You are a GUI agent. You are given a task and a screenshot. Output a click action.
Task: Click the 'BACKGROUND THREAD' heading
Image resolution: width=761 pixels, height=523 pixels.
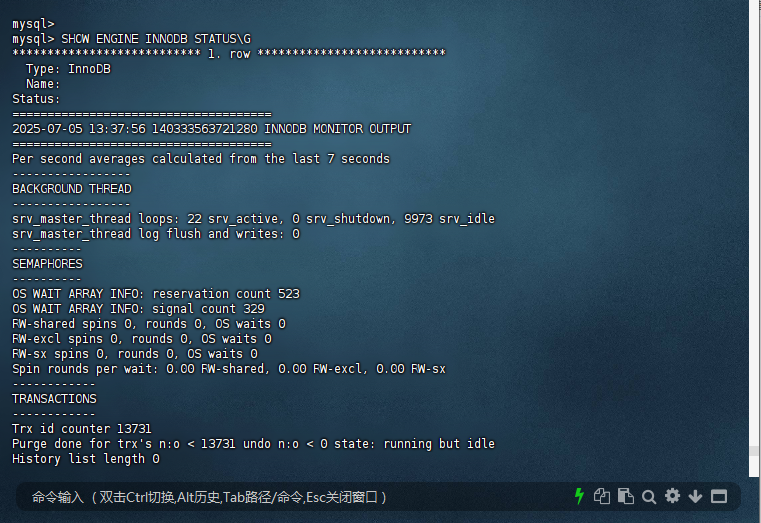[72, 189]
